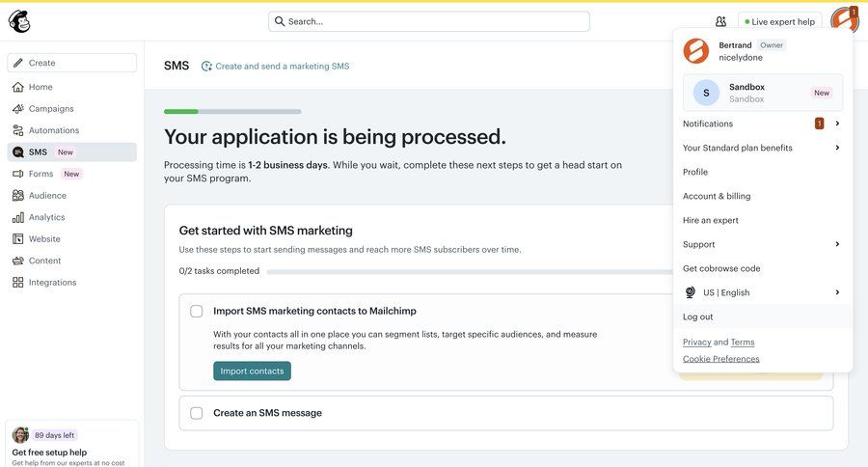Click the Audience sidebar label
This screenshot has width=868, height=467.
click(x=47, y=196)
